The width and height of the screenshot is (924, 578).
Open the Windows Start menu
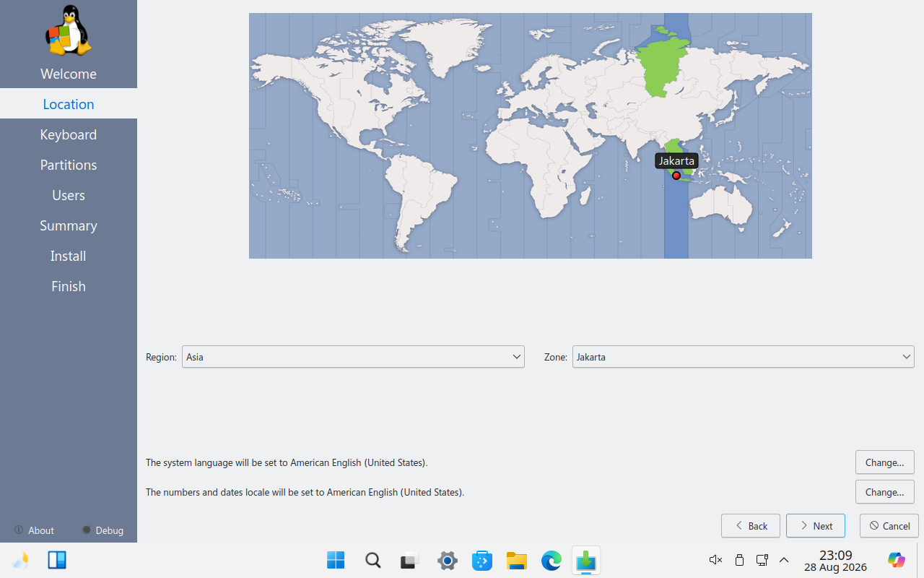pos(336,560)
